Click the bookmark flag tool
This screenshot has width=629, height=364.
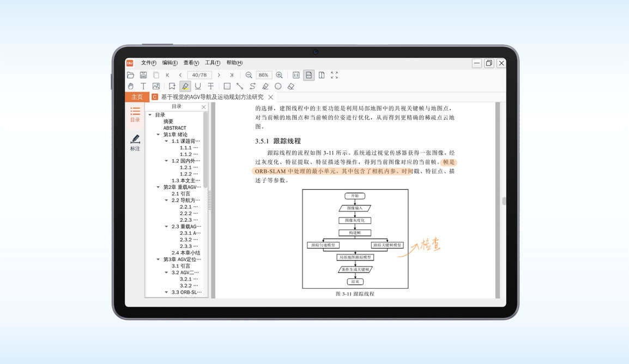point(171,86)
